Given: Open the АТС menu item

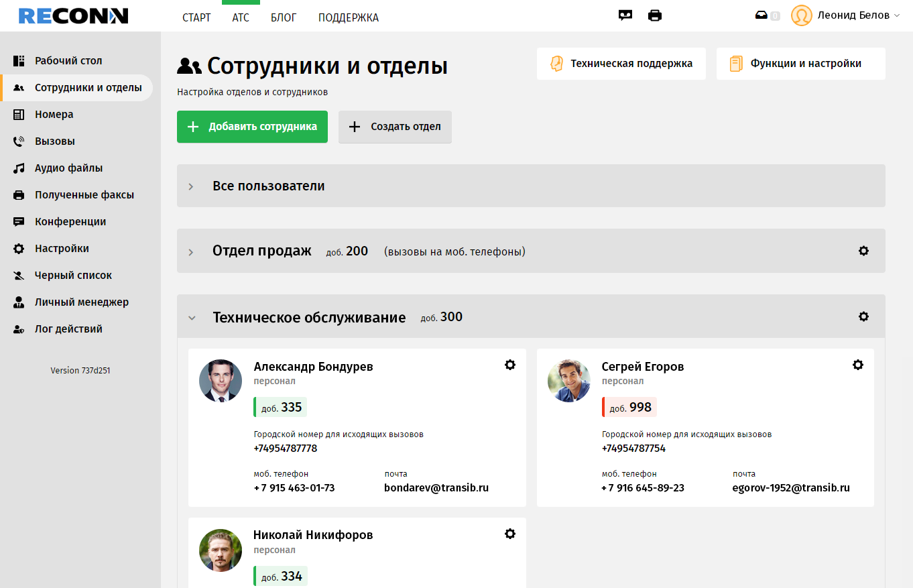Looking at the screenshot, I should click(x=241, y=17).
